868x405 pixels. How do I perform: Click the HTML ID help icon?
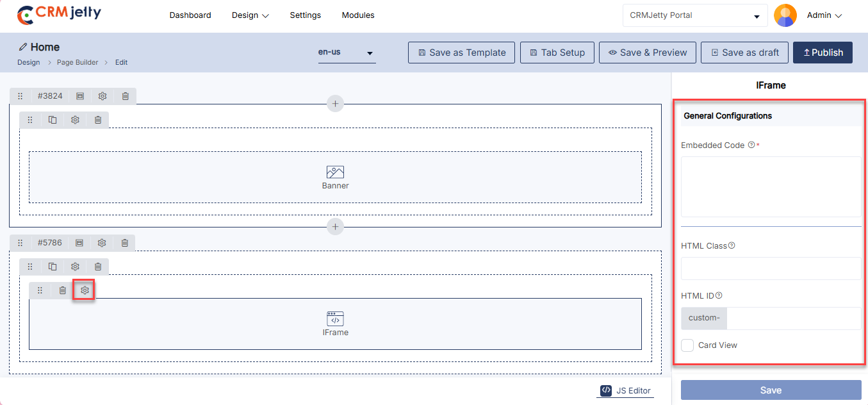[719, 295]
